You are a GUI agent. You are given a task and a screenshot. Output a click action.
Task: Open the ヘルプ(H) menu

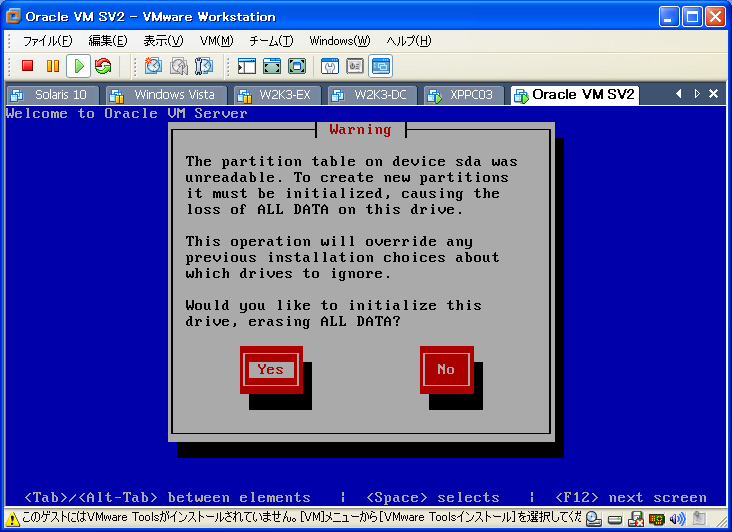pyautogui.click(x=409, y=41)
